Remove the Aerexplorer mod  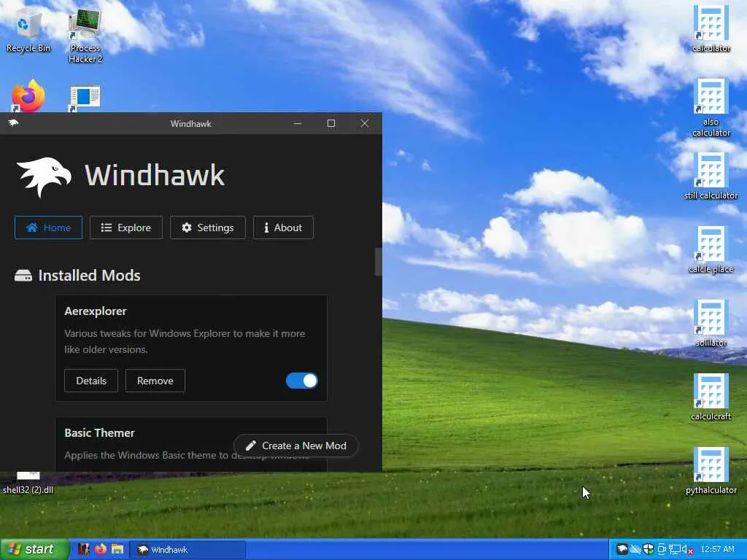(155, 381)
